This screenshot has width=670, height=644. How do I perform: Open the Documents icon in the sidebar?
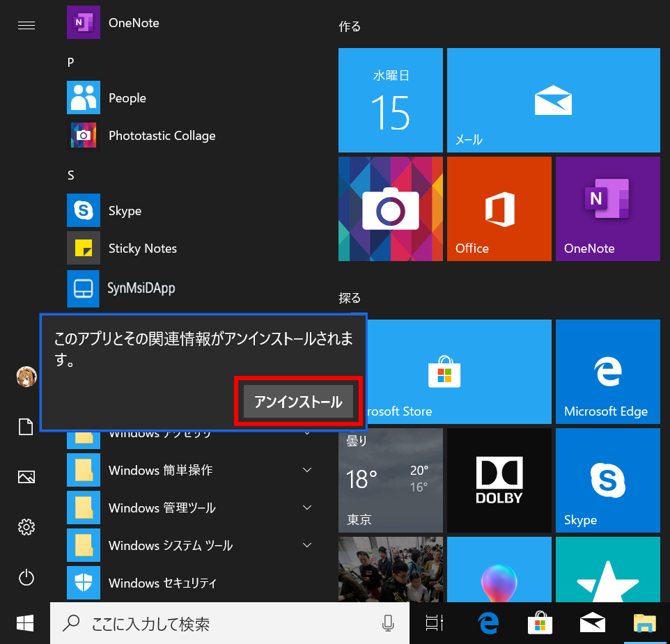coord(26,427)
